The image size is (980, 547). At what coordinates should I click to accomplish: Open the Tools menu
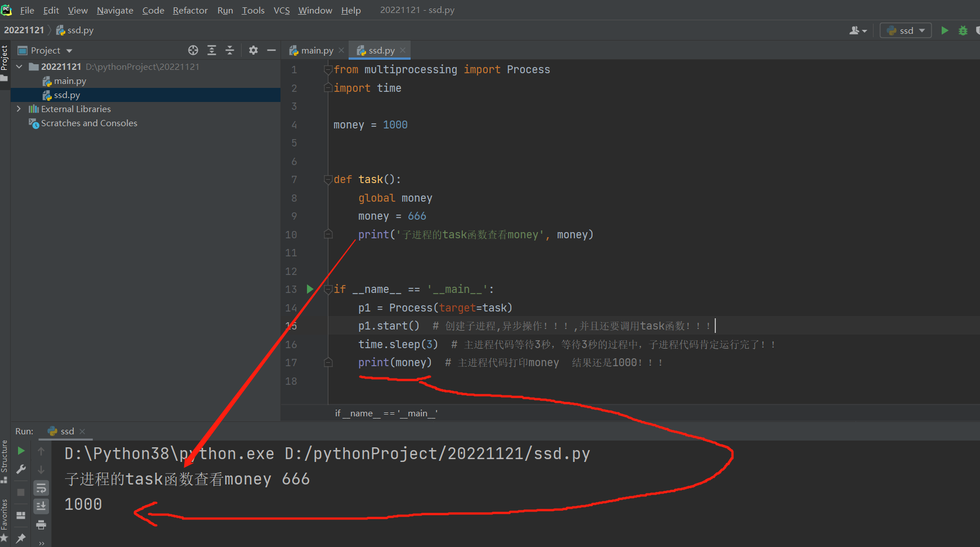point(253,10)
